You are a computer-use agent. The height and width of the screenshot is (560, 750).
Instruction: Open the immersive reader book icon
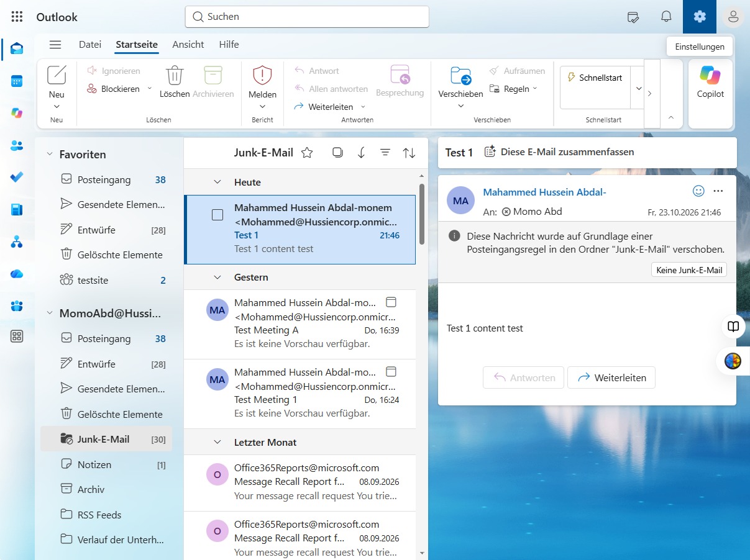[733, 327]
